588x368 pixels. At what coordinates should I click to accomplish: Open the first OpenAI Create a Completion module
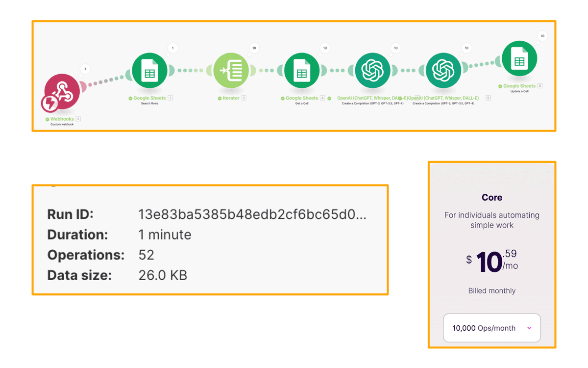coord(372,71)
